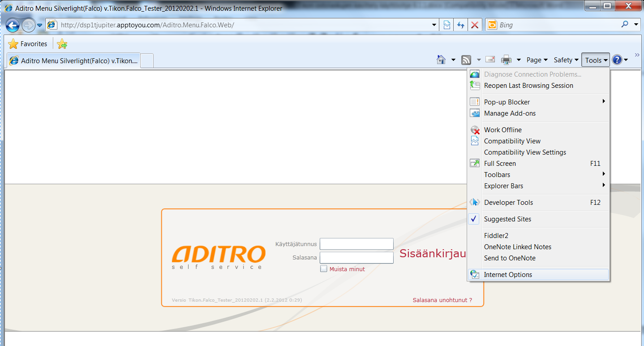Click the Help question mark icon
The width and height of the screenshot is (644, 346).
click(x=617, y=60)
